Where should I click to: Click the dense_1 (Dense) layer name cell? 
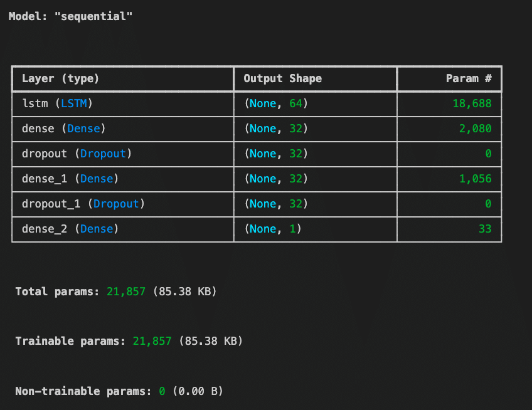coord(70,179)
